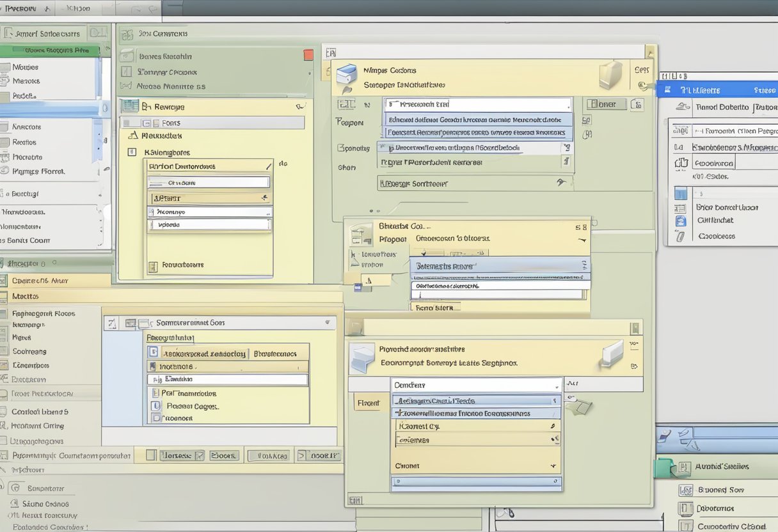Click the Floert button
Image resolution: width=778 pixels, height=532 pixels.
(368, 403)
